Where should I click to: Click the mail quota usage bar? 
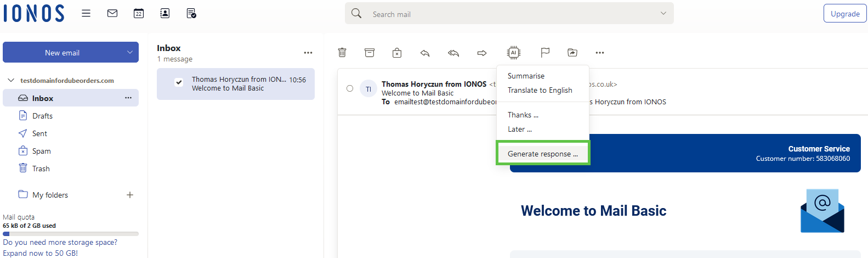point(71,234)
